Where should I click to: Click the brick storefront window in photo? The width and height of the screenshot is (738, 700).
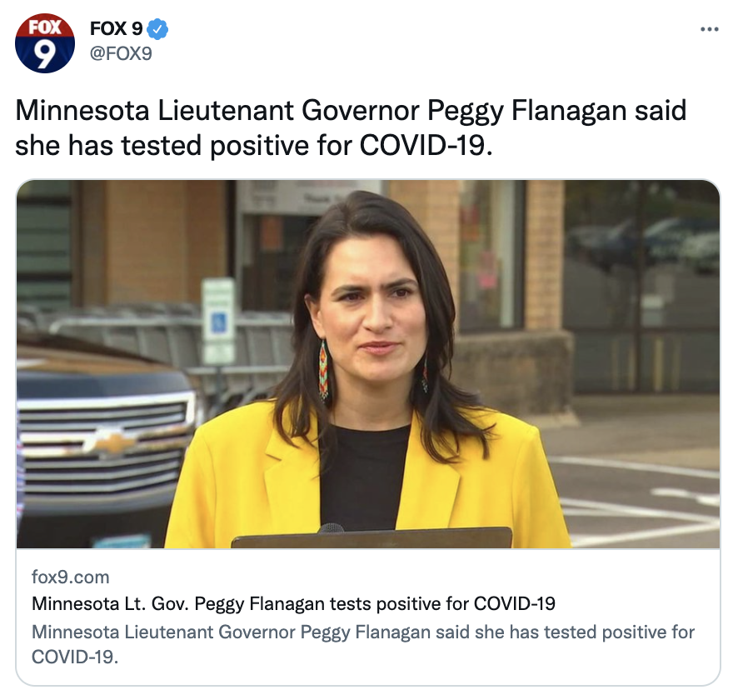point(491,254)
